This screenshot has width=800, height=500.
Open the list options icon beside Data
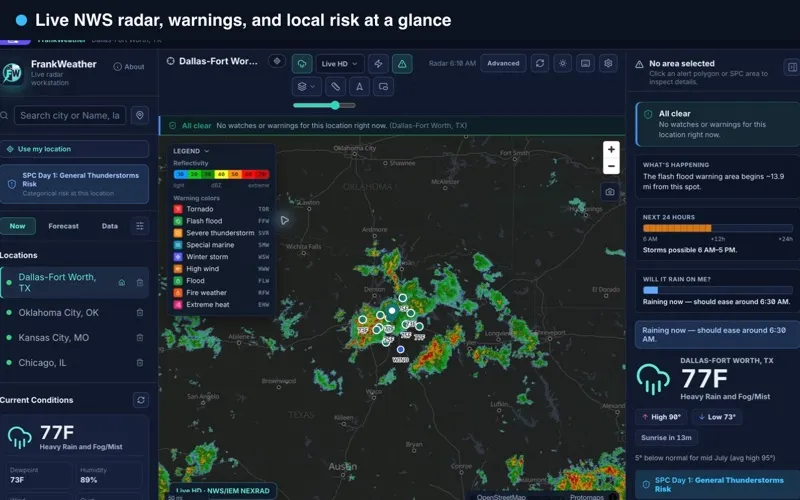click(140, 226)
